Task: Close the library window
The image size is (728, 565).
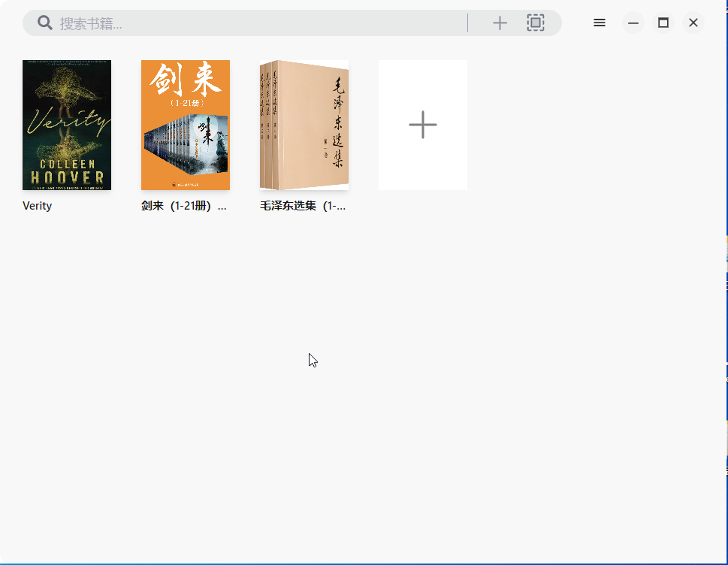Action: click(x=693, y=23)
